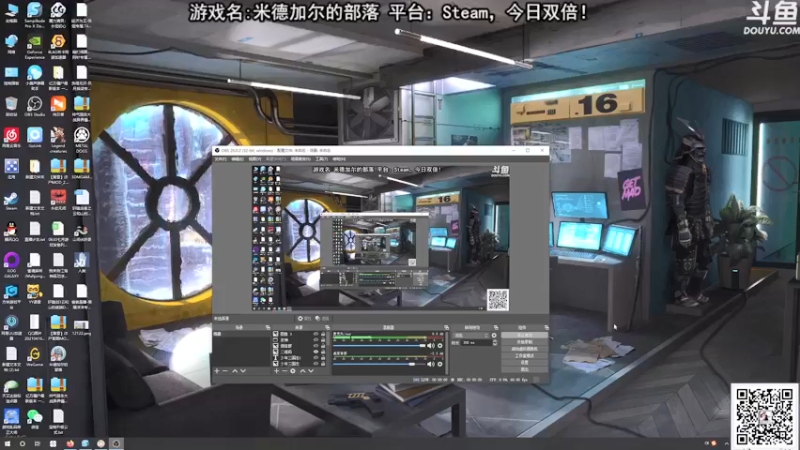Open GeForce Experience desktop icon

coord(35,45)
